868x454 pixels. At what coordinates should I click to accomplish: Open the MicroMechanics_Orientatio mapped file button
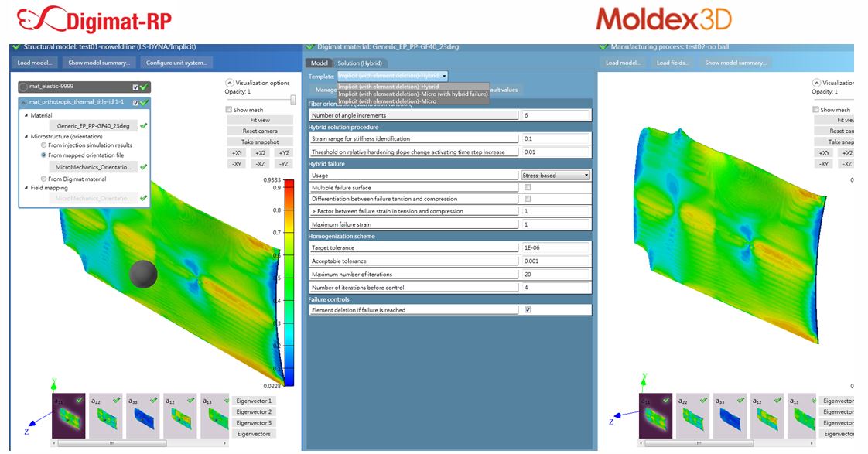coord(93,166)
